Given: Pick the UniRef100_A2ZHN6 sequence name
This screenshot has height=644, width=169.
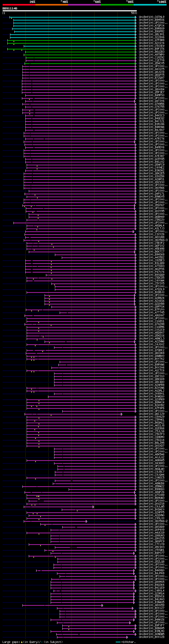Looking at the screenshot, I should tap(152, 342).
